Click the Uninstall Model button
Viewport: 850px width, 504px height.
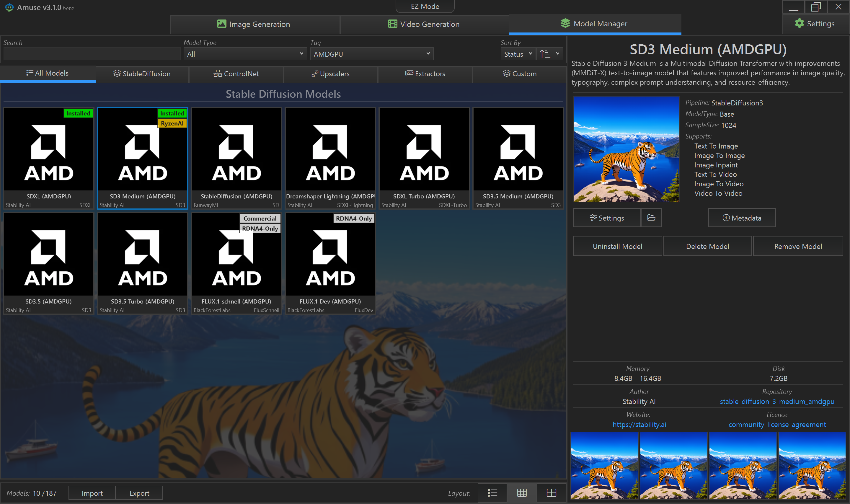pyautogui.click(x=617, y=246)
